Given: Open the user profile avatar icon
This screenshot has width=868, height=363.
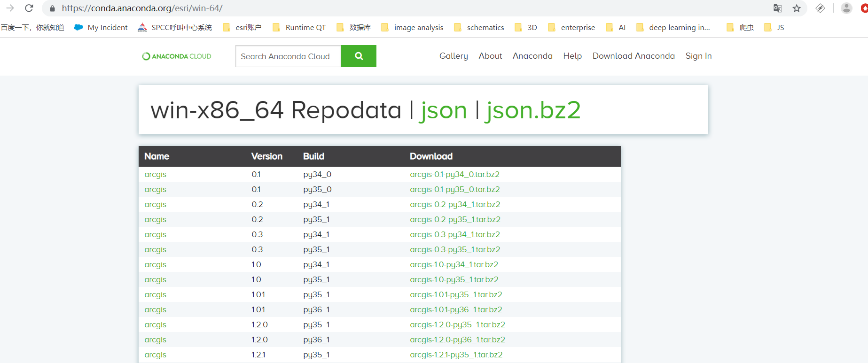Looking at the screenshot, I should 846,8.
